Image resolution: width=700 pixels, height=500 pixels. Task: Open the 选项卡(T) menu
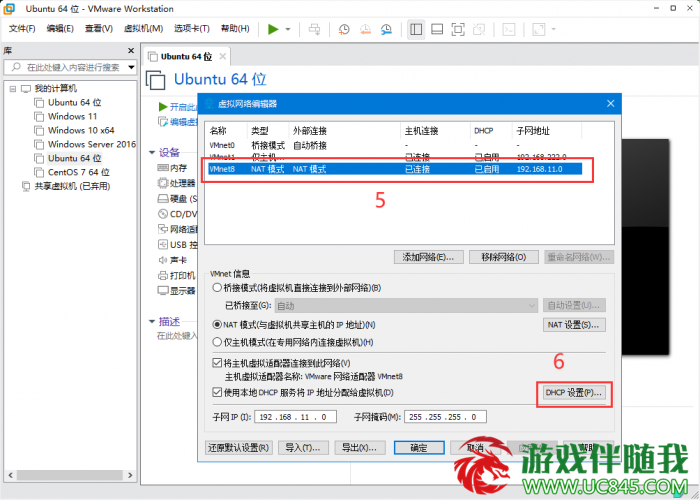click(192, 29)
